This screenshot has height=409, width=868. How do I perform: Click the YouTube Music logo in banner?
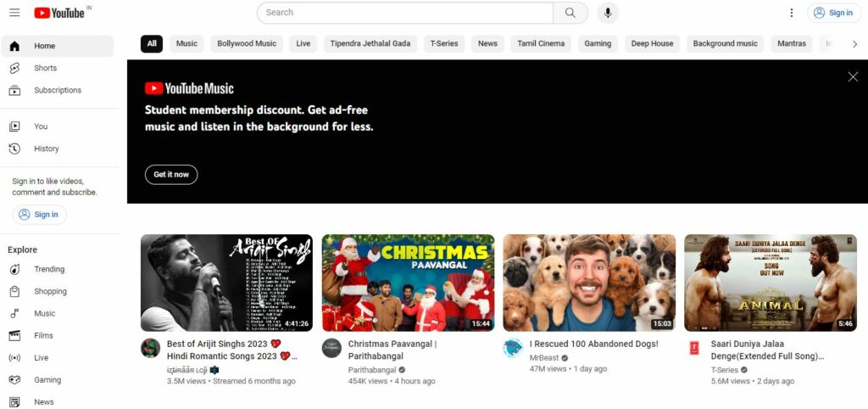point(189,88)
